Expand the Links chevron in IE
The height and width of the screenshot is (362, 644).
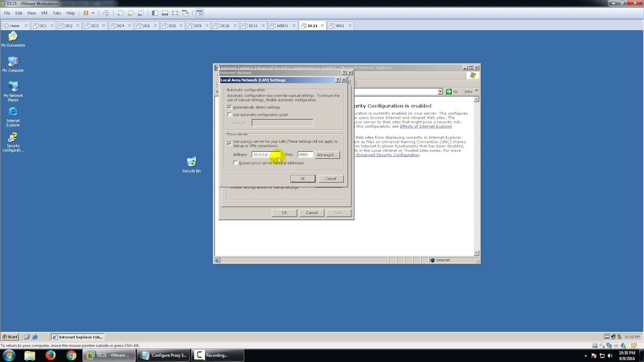(476, 91)
